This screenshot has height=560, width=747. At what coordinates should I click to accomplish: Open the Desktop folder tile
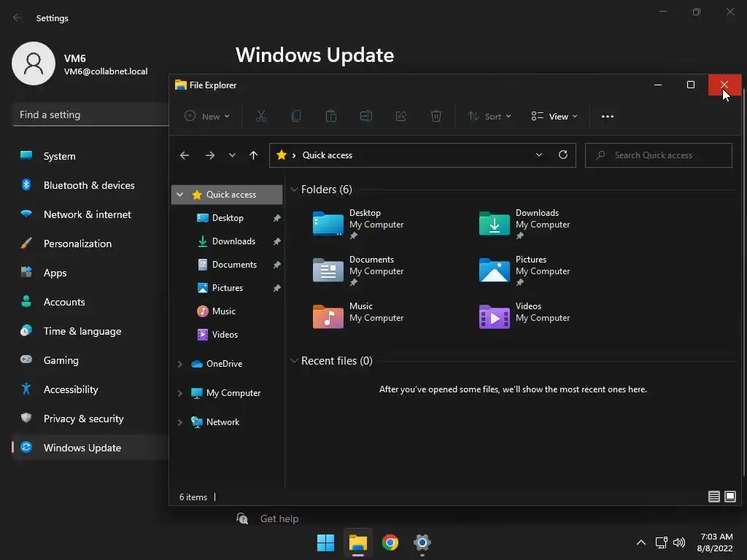point(358,224)
